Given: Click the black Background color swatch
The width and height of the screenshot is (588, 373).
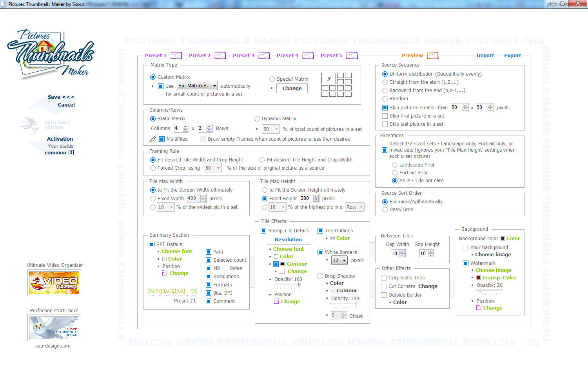Looking at the screenshot, I should [503, 239].
